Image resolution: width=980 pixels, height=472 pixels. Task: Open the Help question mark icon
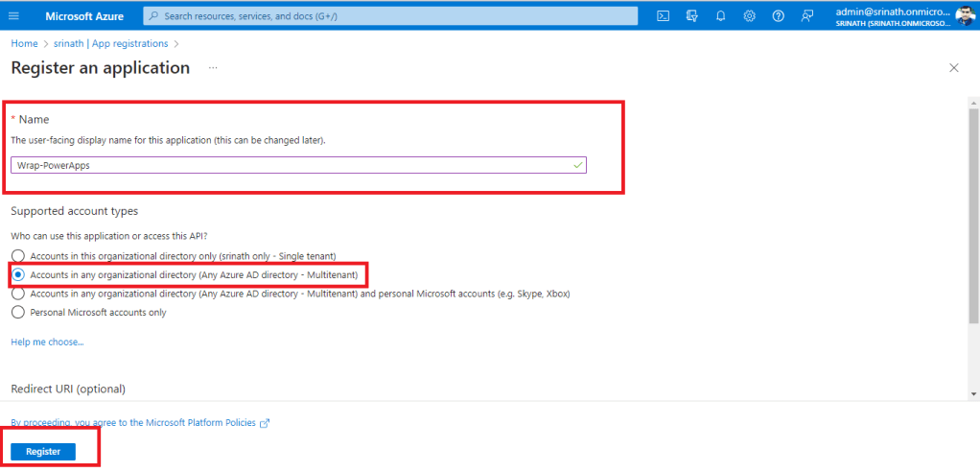(778, 16)
